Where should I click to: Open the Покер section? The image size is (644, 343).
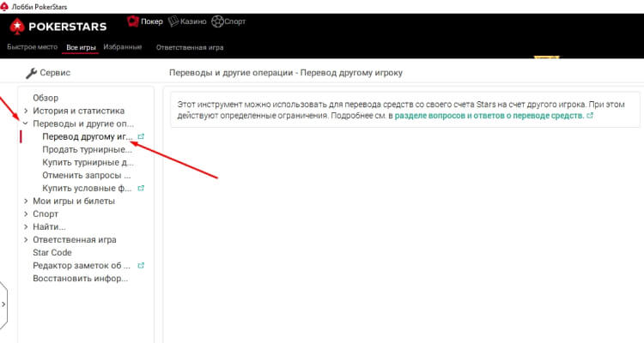pos(151,21)
